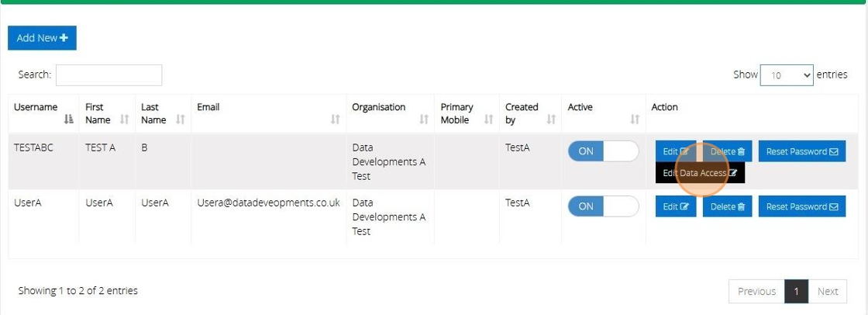Viewport: 868px width, 315px height.
Task: Sort by Email column arrows
Action: click(335, 119)
